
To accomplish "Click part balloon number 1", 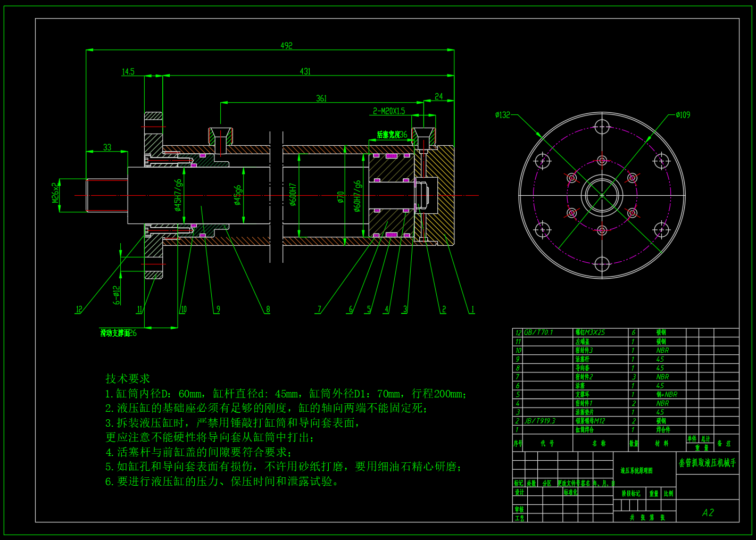I will [471, 310].
